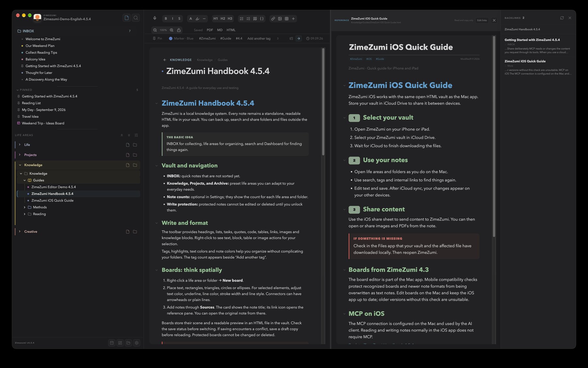This screenshot has height=368, width=588.
Task: Insert an image into the note
Action: [x=280, y=19]
